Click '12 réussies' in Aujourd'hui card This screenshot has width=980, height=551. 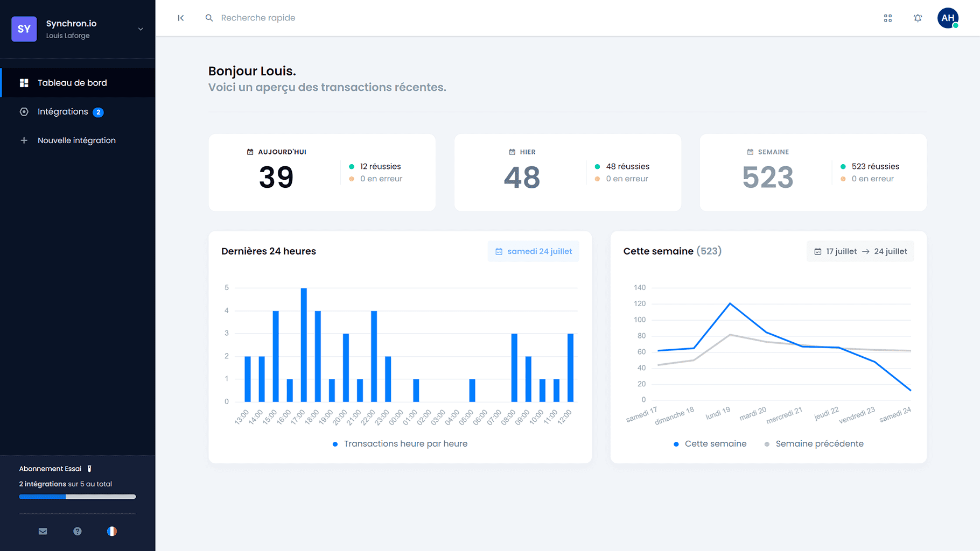click(381, 167)
